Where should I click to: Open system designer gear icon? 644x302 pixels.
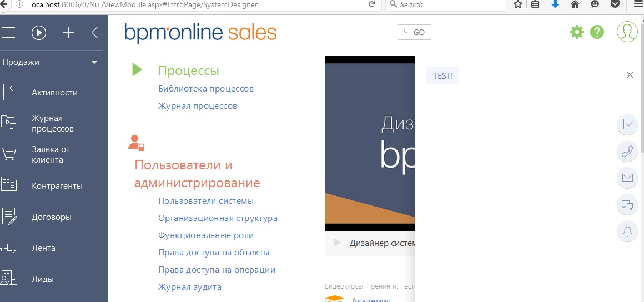tap(577, 32)
